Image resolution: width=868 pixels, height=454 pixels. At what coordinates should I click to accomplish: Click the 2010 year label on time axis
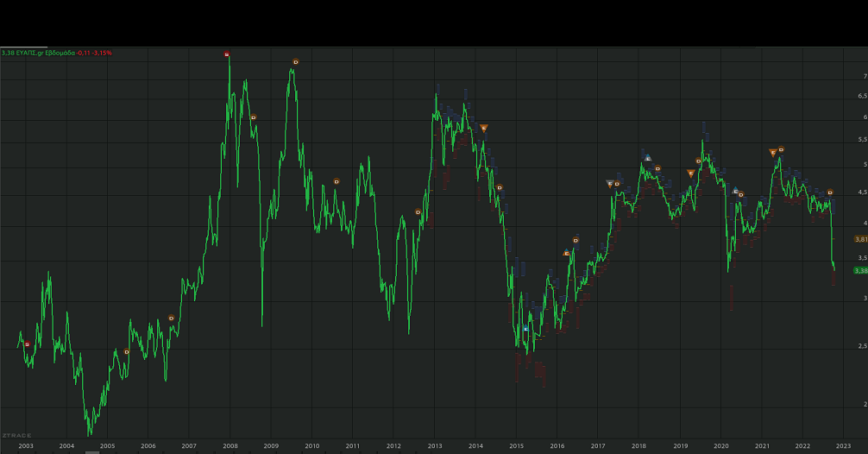pos(311,445)
